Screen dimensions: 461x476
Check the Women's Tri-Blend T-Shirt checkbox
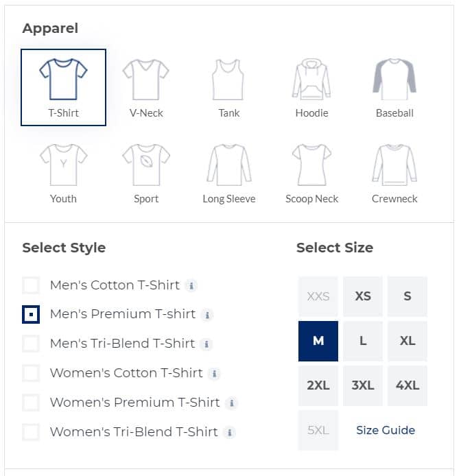[31, 432]
